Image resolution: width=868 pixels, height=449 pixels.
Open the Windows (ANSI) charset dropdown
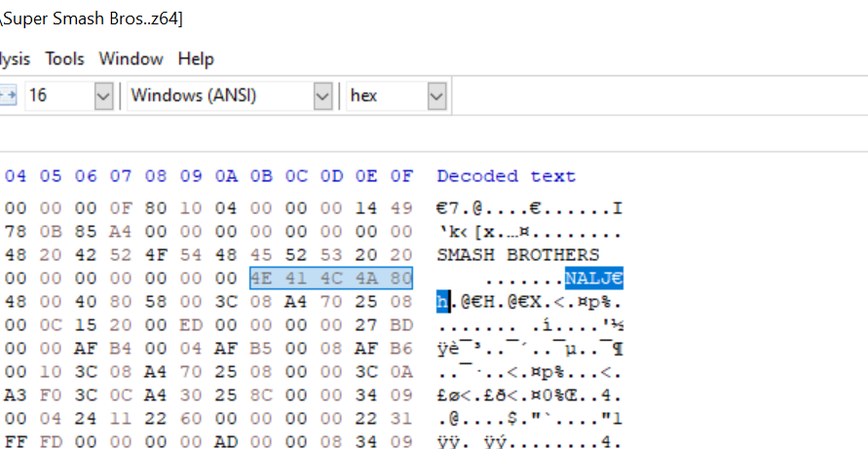322,95
